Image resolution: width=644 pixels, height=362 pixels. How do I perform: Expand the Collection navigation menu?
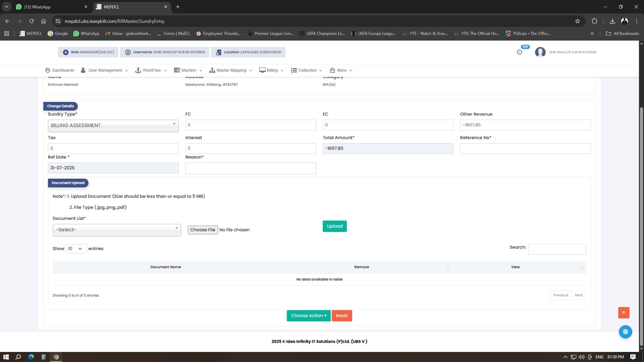[x=307, y=70]
